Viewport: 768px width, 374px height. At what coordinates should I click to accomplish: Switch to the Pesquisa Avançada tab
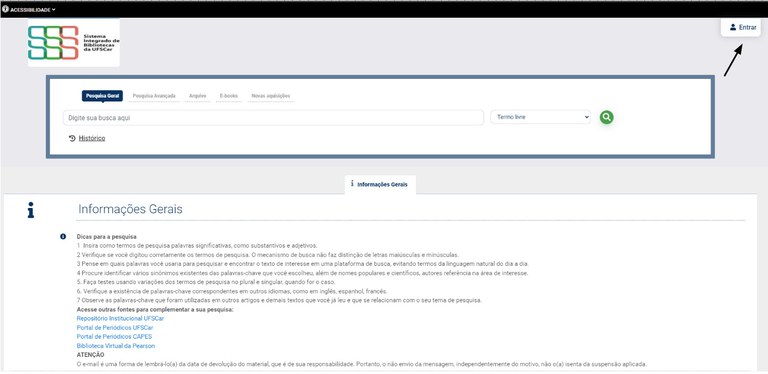(x=154, y=96)
